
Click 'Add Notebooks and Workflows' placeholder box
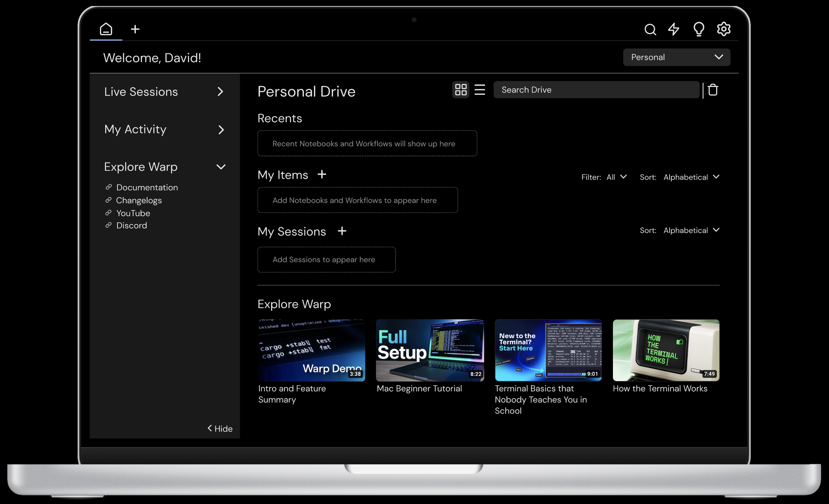pyautogui.click(x=358, y=200)
